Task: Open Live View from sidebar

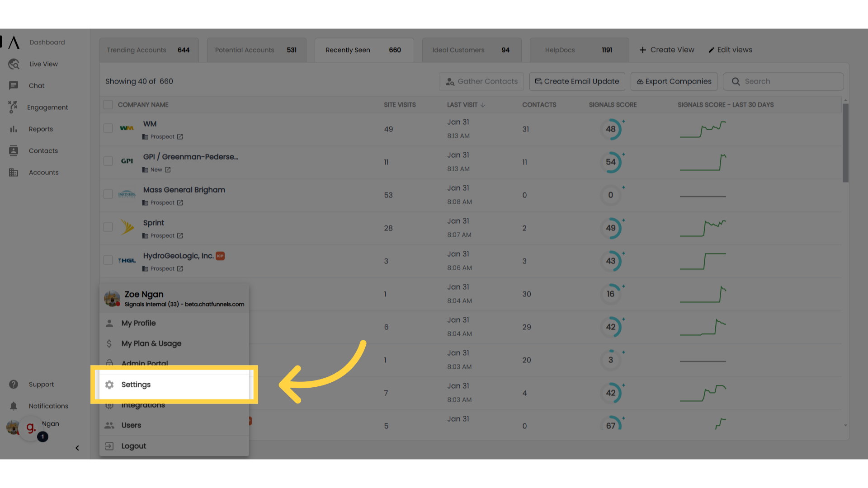Action: click(43, 64)
